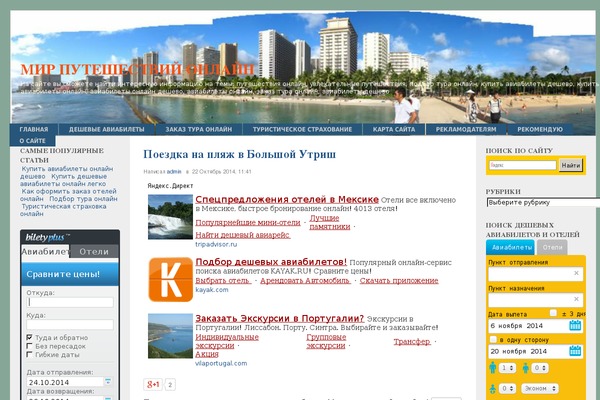600x400 pixels.
Task: Click the Яндекс.Директ label
Action: (170, 186)
